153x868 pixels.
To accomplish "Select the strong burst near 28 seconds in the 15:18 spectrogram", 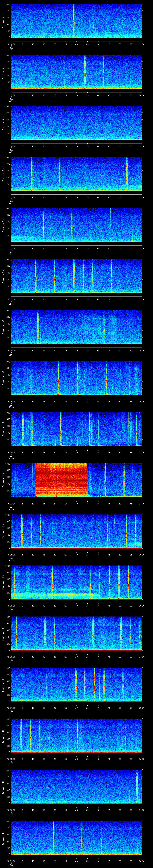I will click(73, 24).
